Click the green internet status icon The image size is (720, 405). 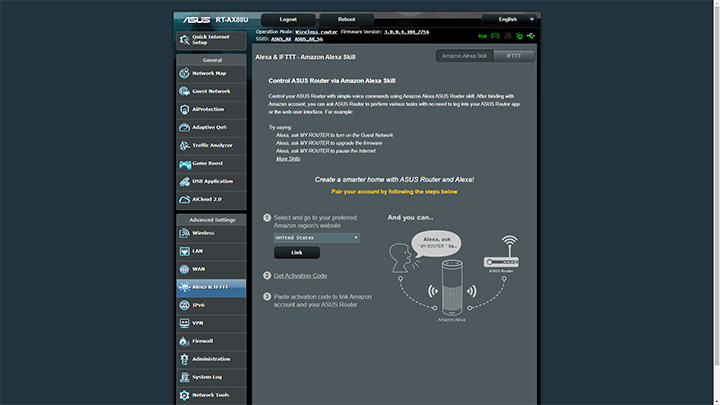click(x=519, y=36)
